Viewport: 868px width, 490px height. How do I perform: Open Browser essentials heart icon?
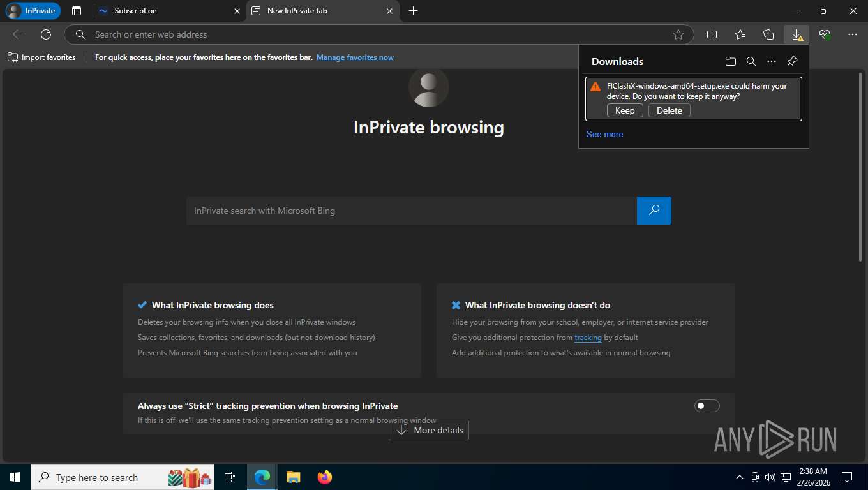pos(825,34)
